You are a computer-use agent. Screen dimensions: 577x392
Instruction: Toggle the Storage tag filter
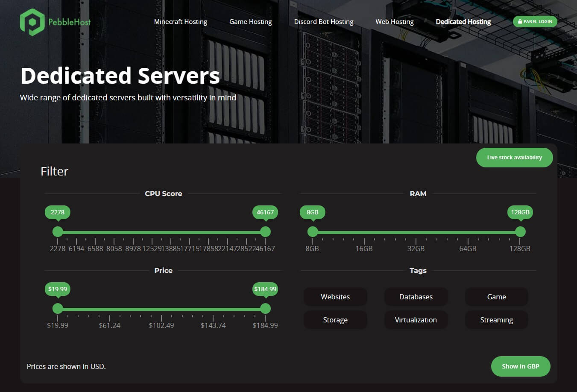click(335, 320)
